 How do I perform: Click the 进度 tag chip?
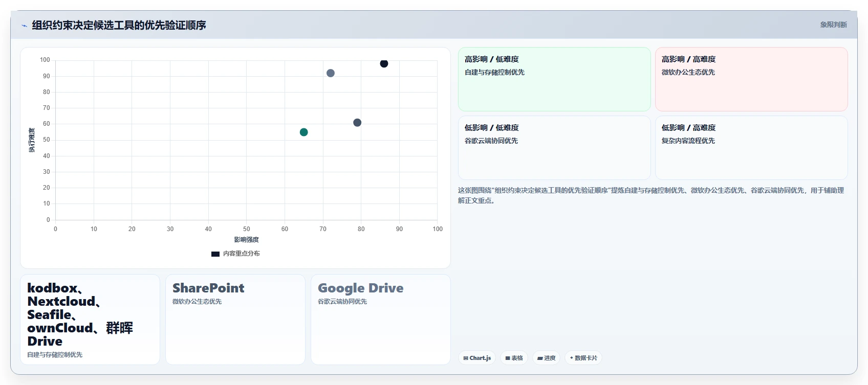(x=546, y=358)
